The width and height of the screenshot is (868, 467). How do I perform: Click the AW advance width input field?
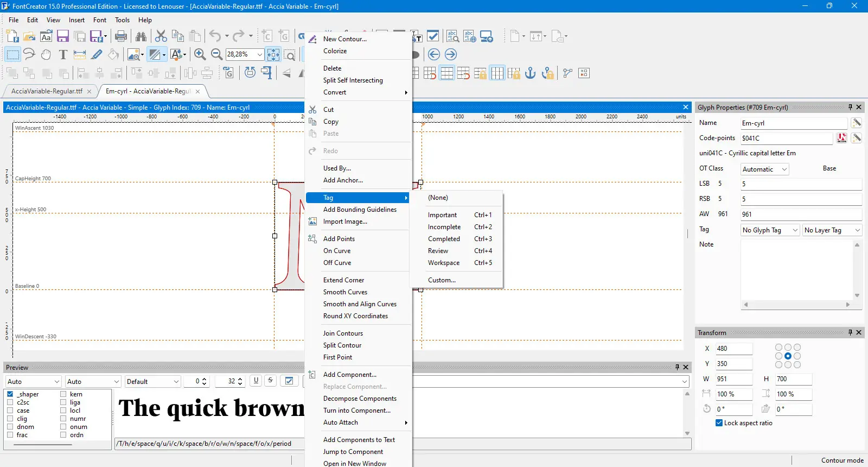(801, 214)
